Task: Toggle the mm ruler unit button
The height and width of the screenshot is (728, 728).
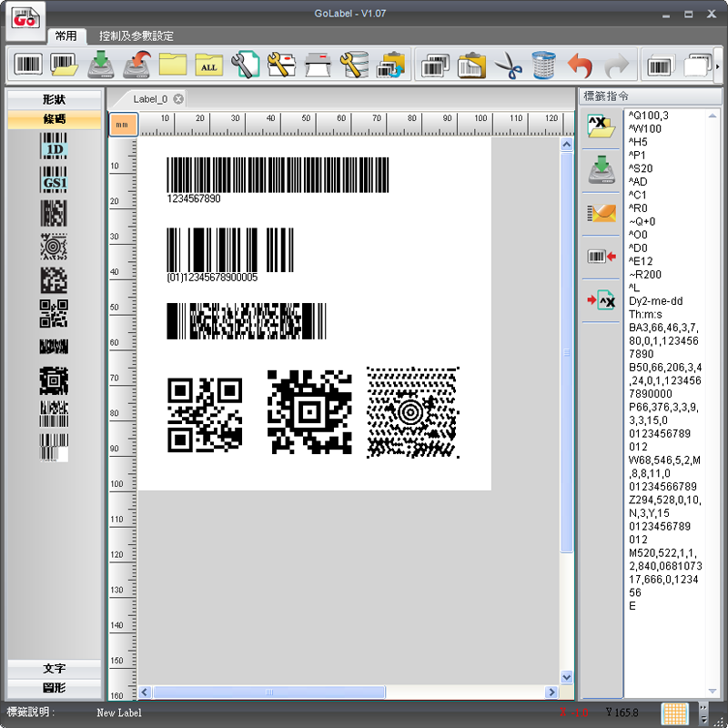Action: click(122, 124)
